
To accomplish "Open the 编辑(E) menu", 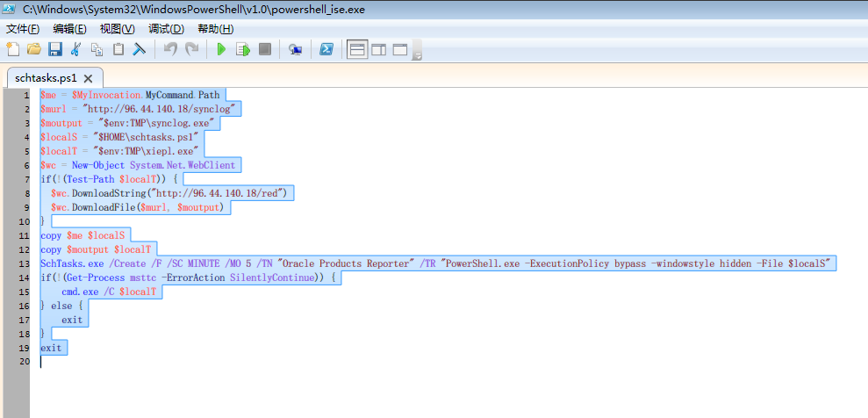I will click(69, 29).
